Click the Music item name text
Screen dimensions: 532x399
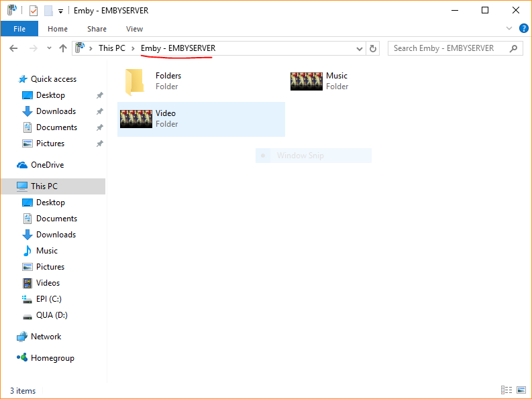tap(337, 76)
